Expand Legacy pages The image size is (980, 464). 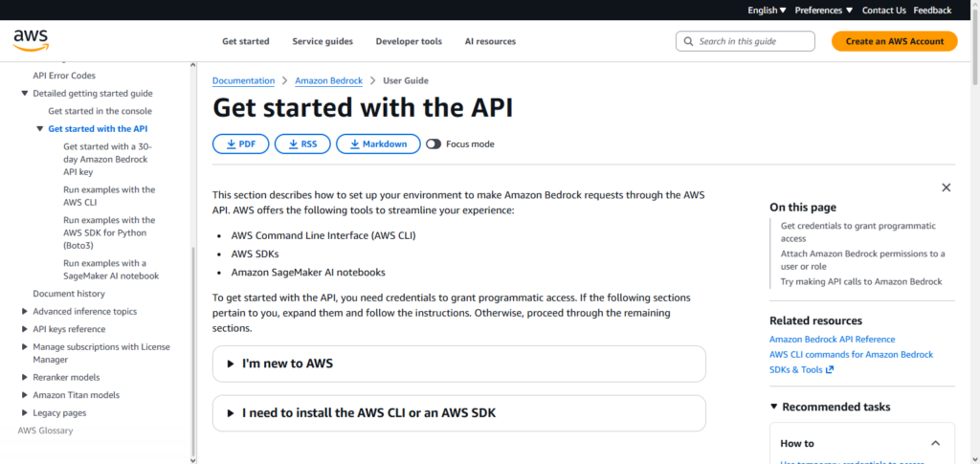[x=24, y=412]
